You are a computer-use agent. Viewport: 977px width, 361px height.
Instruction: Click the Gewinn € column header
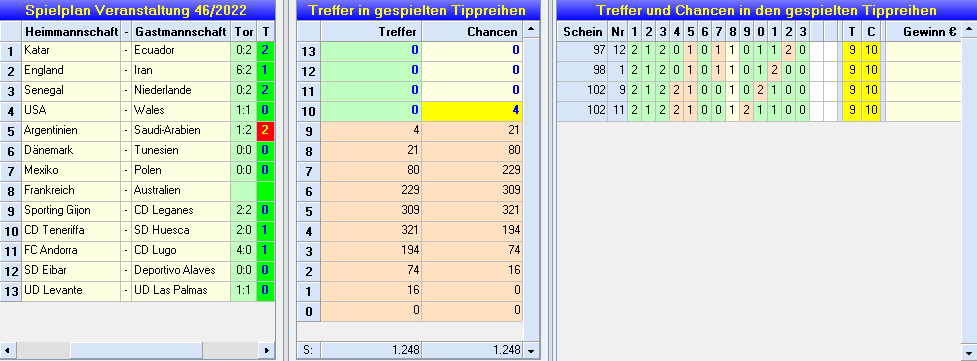pos(923,32)
